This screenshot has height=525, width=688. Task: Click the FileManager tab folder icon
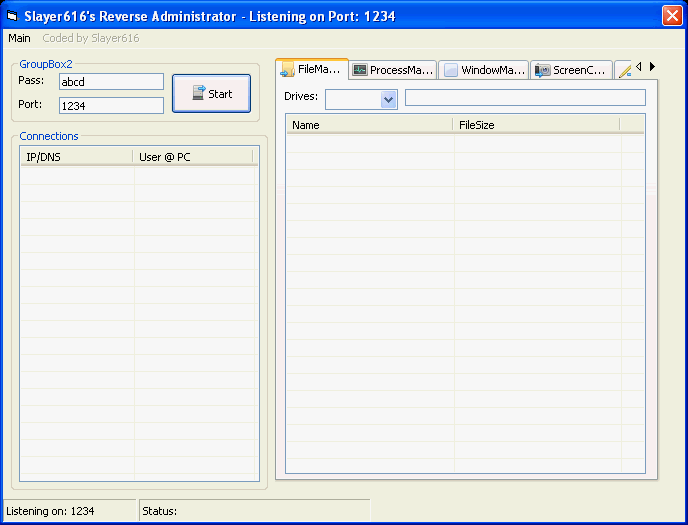[287, 70]
